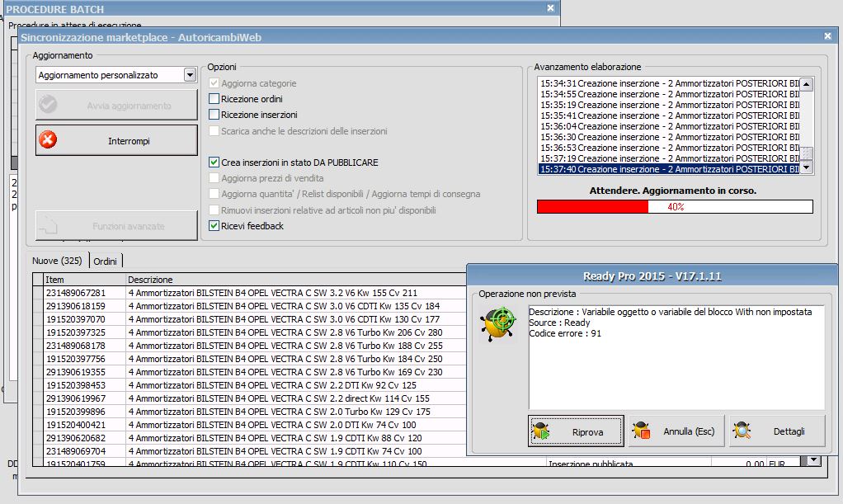
Task: Uncheck Ricevi feedback checkbox
Action: [x=214, y=225]
